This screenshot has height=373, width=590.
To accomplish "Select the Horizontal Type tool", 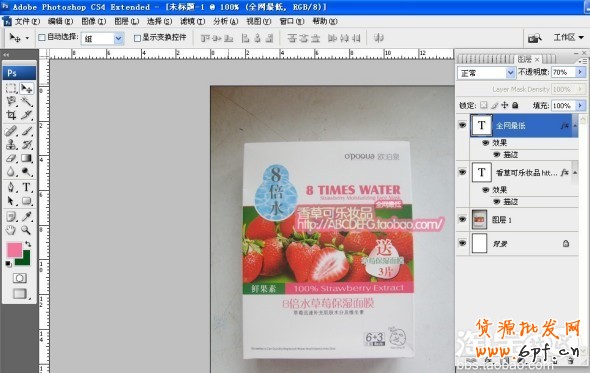I will (x=26, y=187).
